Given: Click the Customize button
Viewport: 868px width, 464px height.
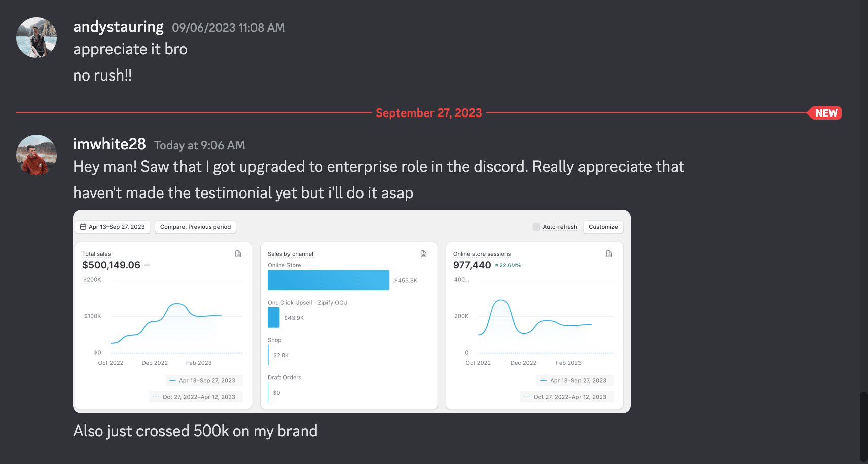Looking at the screenshot, I should (603, 227).
